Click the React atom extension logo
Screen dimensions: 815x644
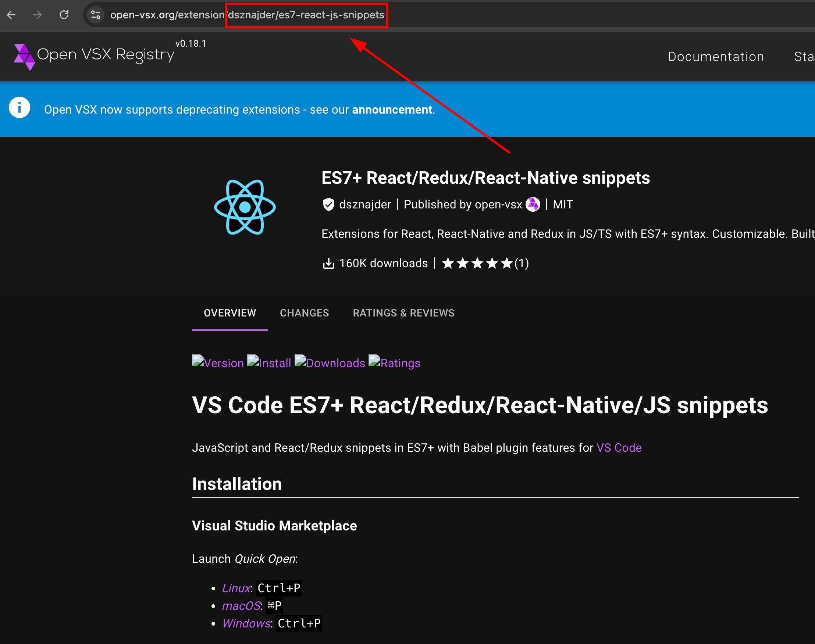point(245,207)
